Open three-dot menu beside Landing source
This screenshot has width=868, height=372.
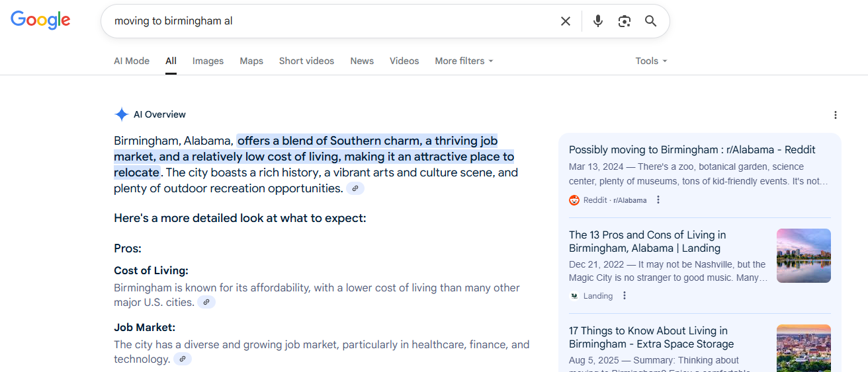point(624,296)
